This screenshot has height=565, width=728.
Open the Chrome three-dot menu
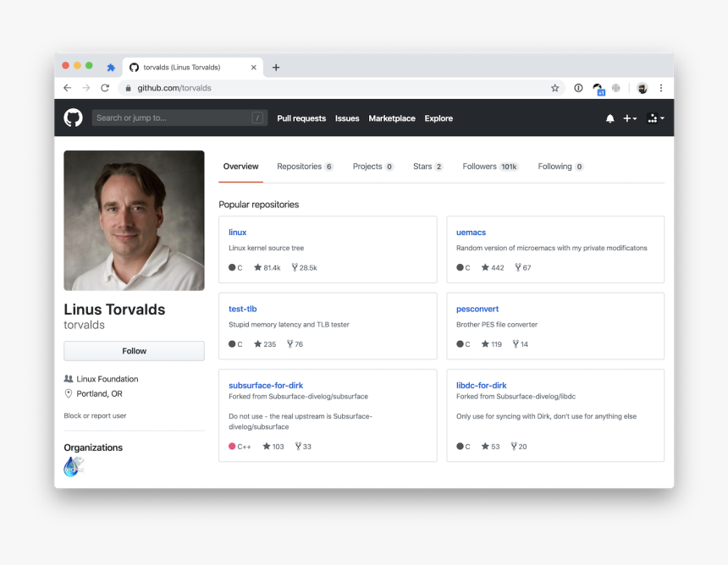pyautogui.click(x=661, y=88)
